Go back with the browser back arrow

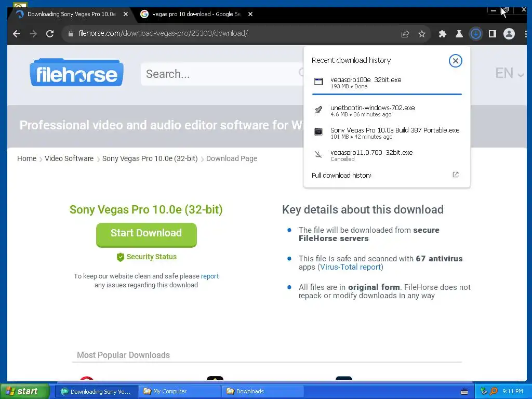[17, 34]
